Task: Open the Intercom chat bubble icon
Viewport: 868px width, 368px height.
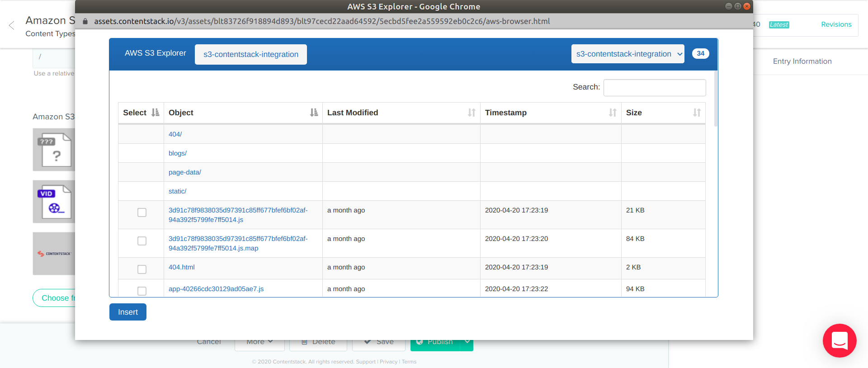Action: pyautogui.click(x=840, y=340)
